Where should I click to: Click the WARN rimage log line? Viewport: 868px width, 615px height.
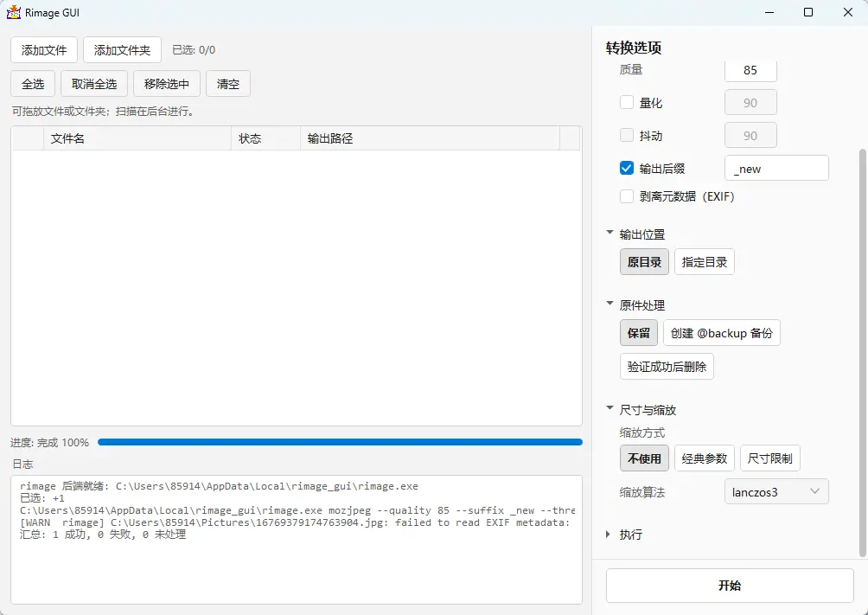tap(295, 522)
